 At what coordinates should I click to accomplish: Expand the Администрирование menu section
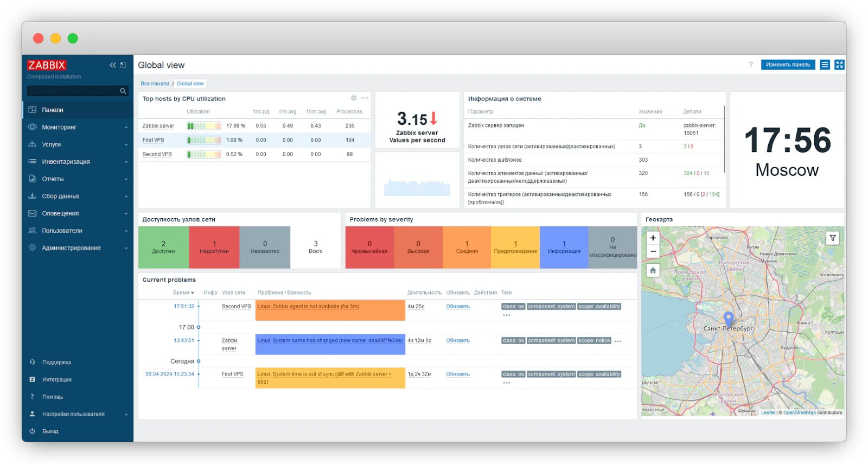tap(78, 248)
